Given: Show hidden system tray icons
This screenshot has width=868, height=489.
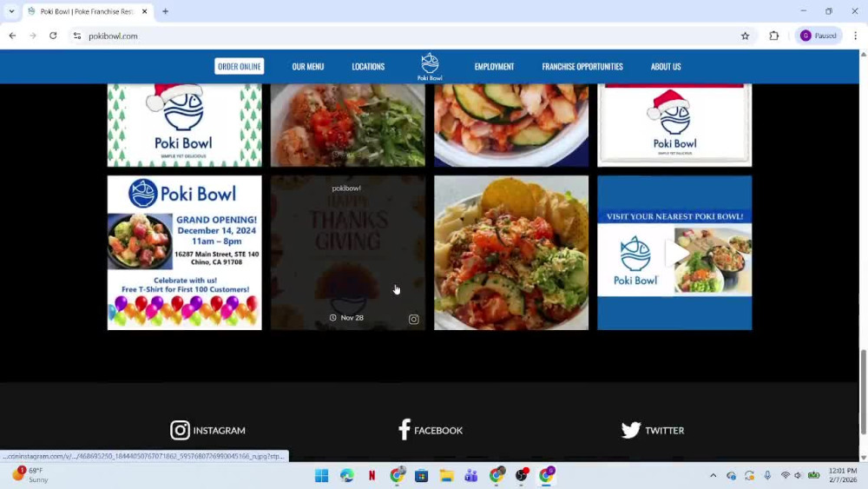Looking at the screenshot, I should click(x=713, y=475).
